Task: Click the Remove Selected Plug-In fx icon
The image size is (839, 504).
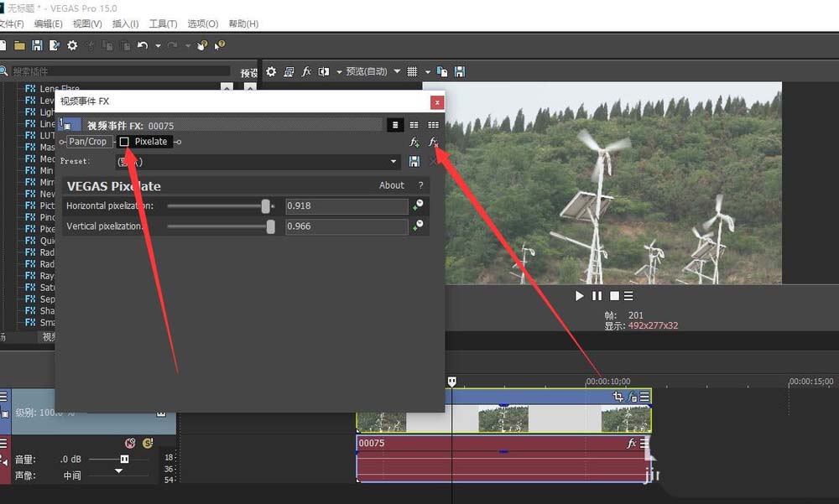Action: 434,143
